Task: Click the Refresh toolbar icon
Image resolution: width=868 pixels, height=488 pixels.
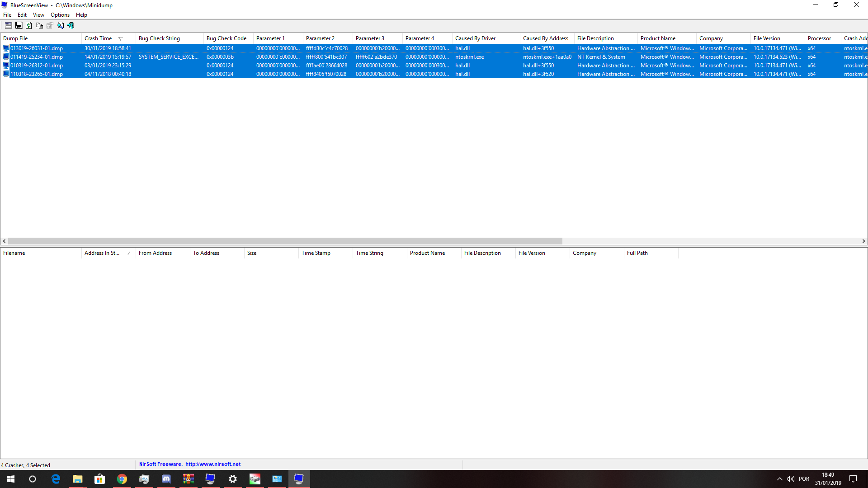Action: 29,26
